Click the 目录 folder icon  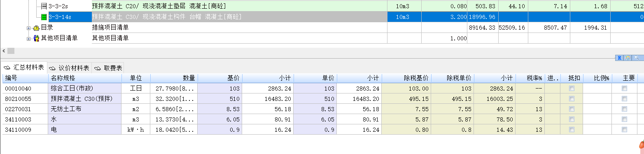(x=36, y=28)
